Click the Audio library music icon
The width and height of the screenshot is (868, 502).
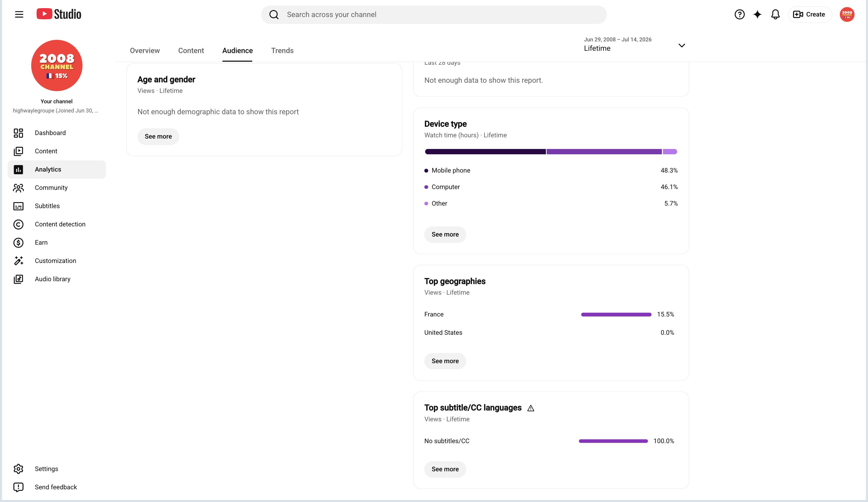click(18, 279)
